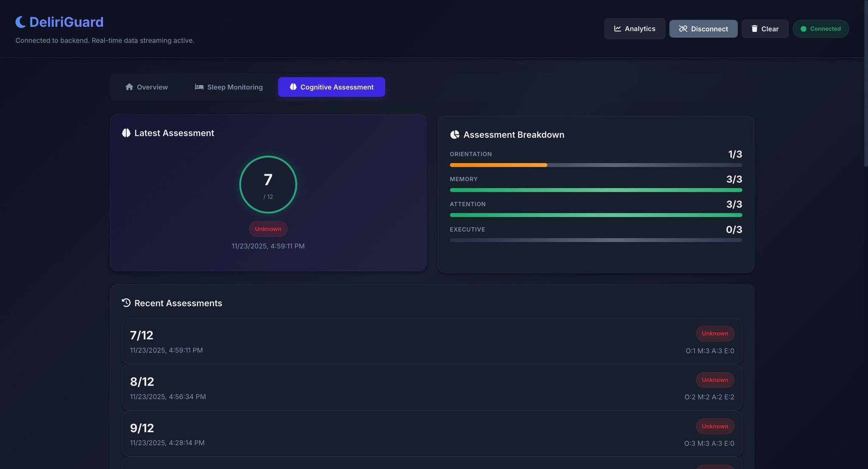Click the Disconnect button
The height and width of the screenshot is (469, 868).
[703, 28]
